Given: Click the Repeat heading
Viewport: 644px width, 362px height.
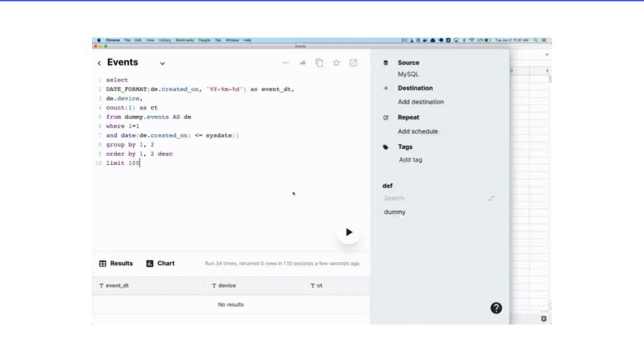Looking at the screenshot, I should pos(409,117).
